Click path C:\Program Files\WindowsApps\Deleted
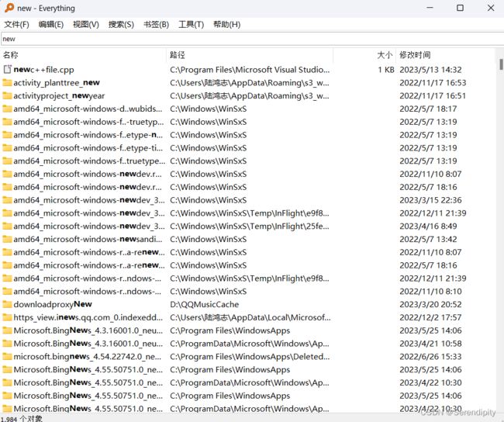This screenshot has width=504, height=422. pos(250,357)
